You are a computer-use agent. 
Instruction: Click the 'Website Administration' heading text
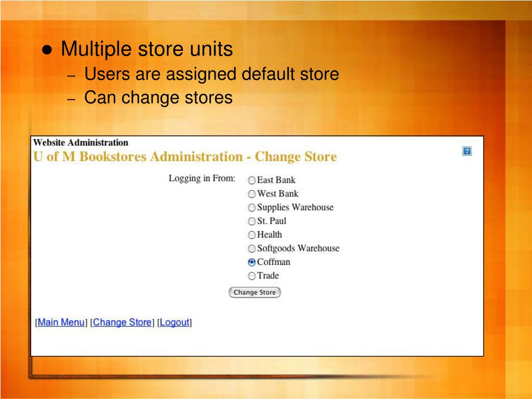click(x=81, y=142)
